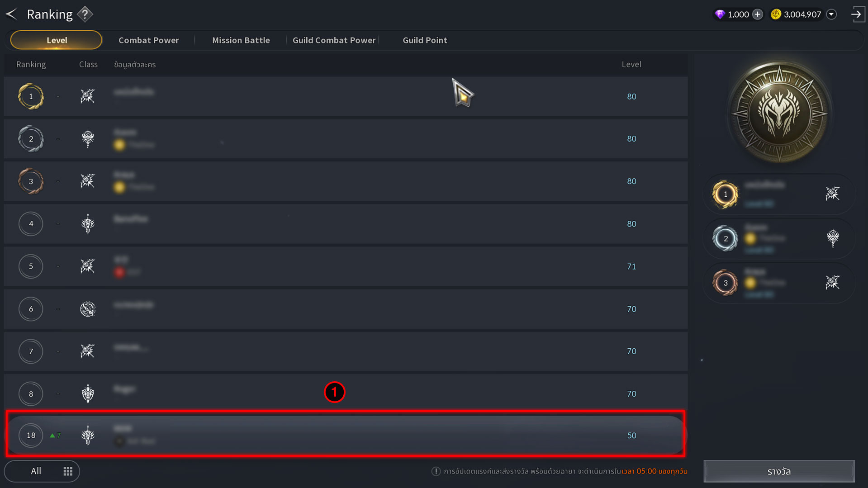868x488 pixels.
Task: Click the exit icon at top right
Action: (x=857, y=14)
